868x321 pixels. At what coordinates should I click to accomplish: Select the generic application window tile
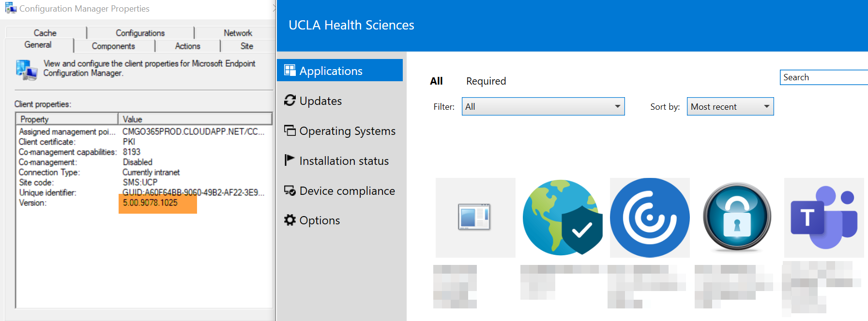coord(475,218)
